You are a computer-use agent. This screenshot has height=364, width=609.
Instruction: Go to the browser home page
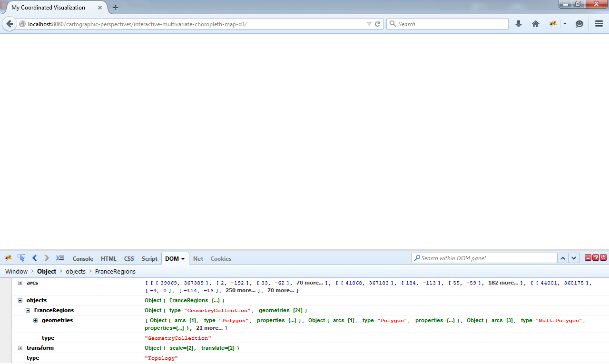pos(536,24)
